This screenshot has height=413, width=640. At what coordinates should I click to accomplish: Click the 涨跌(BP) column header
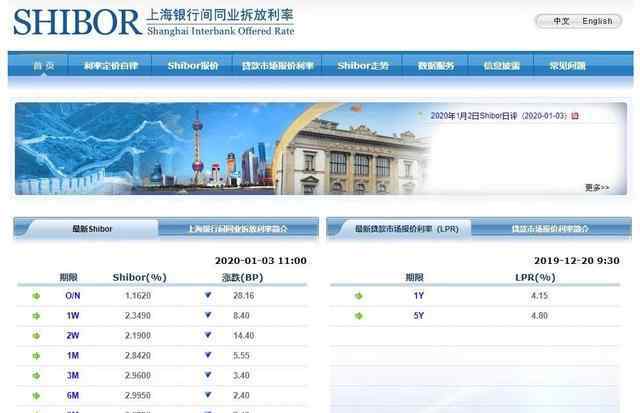coord(242,278)
